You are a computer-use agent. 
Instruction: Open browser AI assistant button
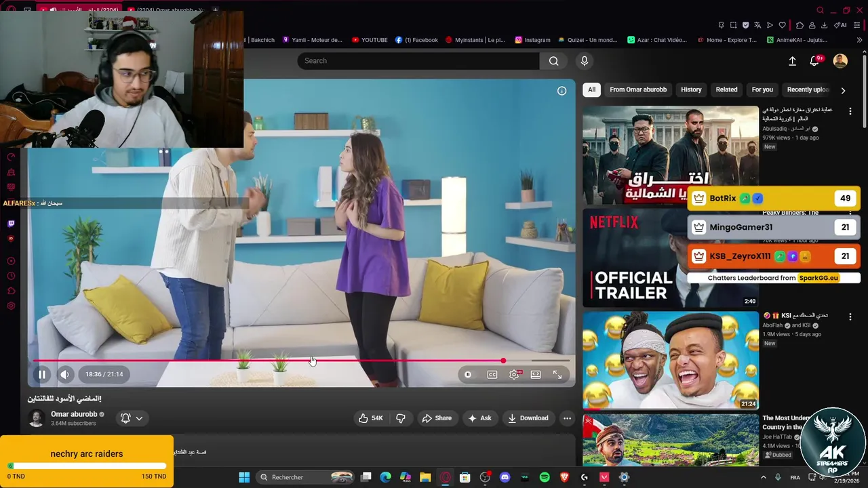point(840,25)
